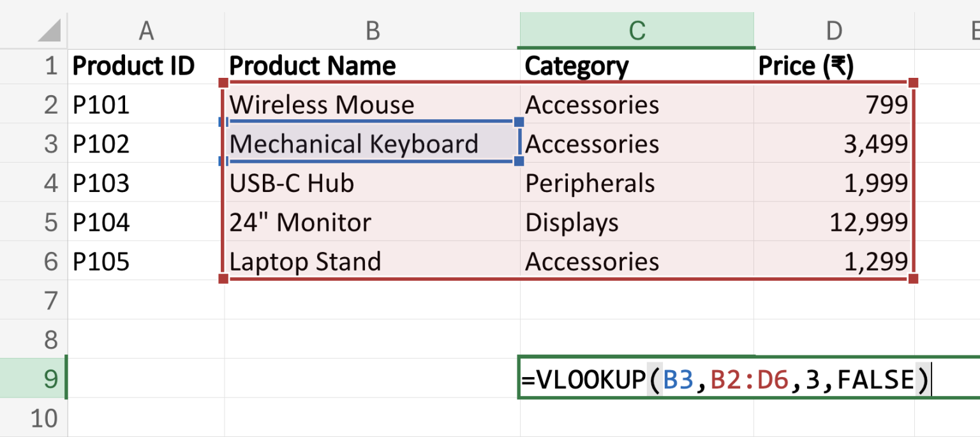The image size is (980, 437).
Task: Select column A header
Action: [146, 30]
